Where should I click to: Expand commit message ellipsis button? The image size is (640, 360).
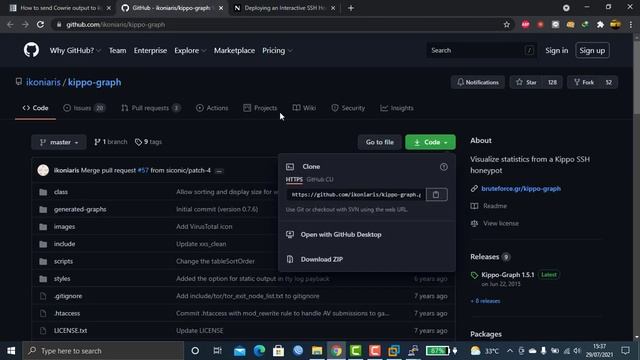click(219, 171)
